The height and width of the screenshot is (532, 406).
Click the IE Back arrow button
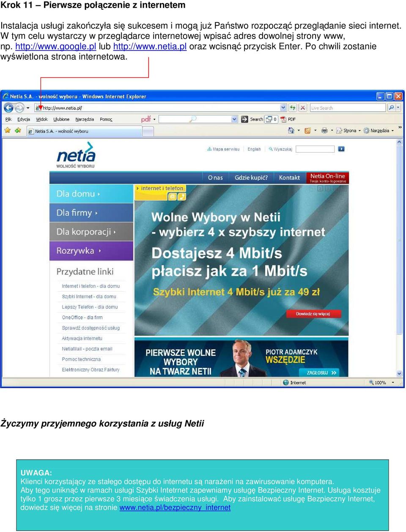(8, 108)
